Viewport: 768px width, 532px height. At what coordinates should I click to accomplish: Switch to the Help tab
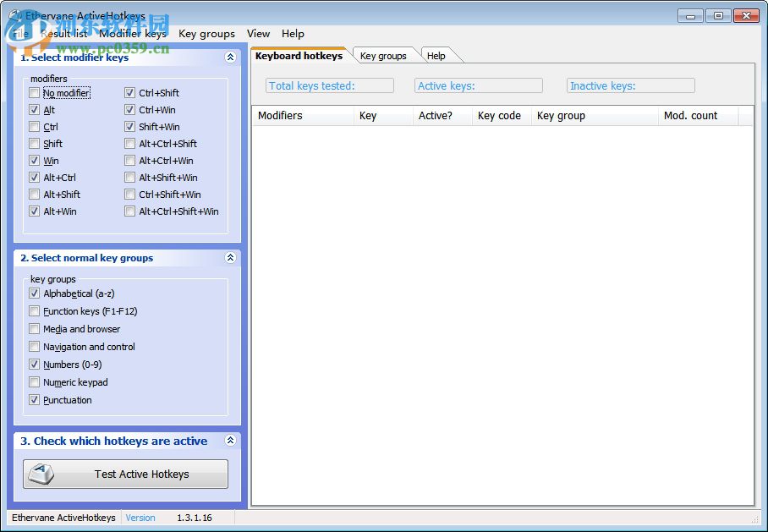pos(436,56)
